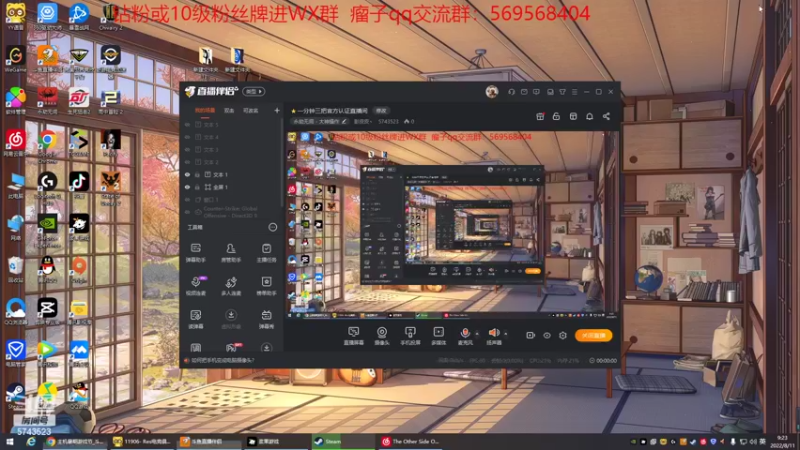Add 多媒体 multimedia source

[x=438, y=336]
